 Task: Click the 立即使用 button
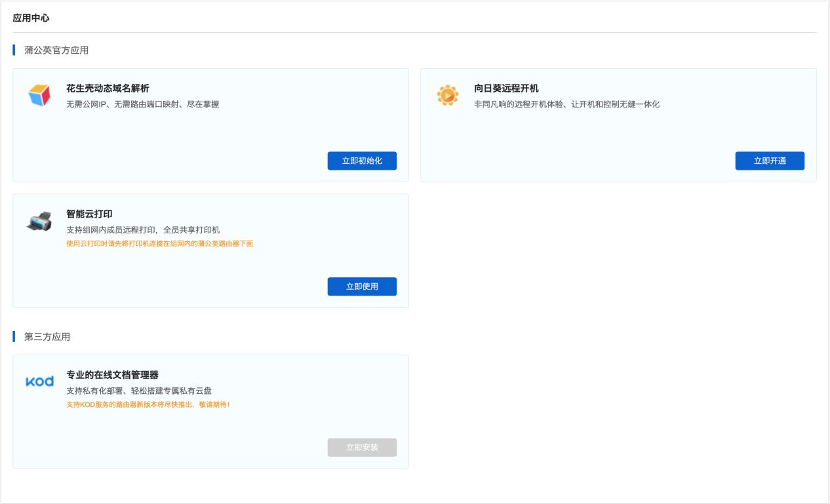[362, 286]
